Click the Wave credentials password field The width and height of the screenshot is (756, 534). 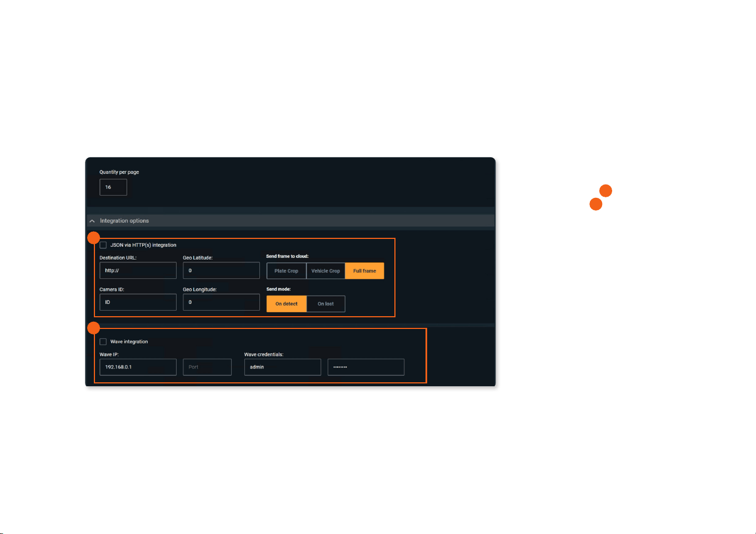pyautogui.click(x=366, y=367)
